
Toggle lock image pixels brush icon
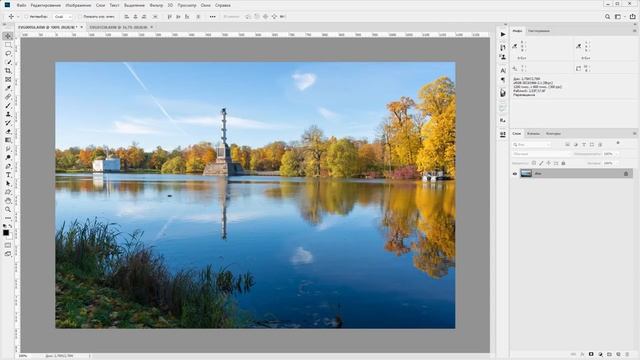click(x=541, y=163)
